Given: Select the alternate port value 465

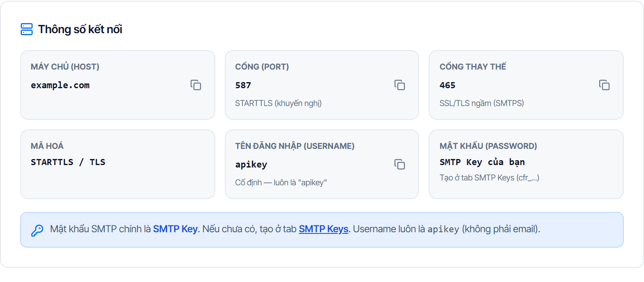Looking at the screenshot, I should click(x=447, y=85).
